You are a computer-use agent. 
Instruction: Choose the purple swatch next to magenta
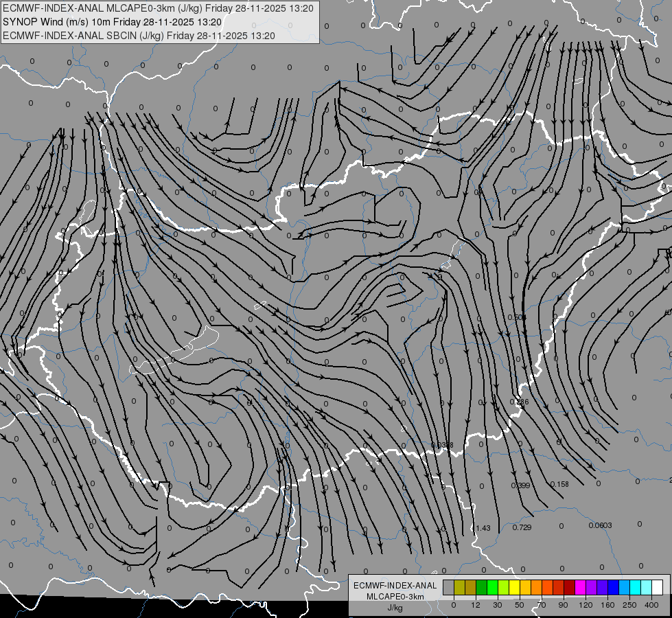tap(592, 587)
